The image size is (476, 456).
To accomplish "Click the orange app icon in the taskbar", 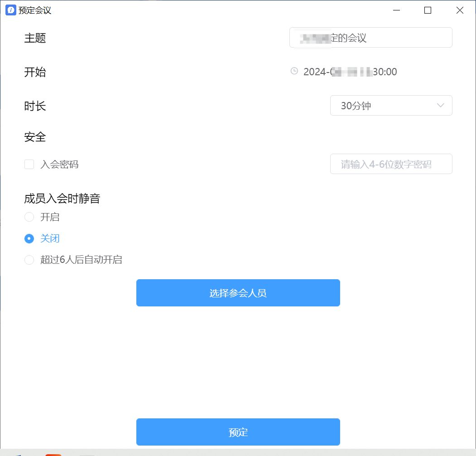I will 53,454.
